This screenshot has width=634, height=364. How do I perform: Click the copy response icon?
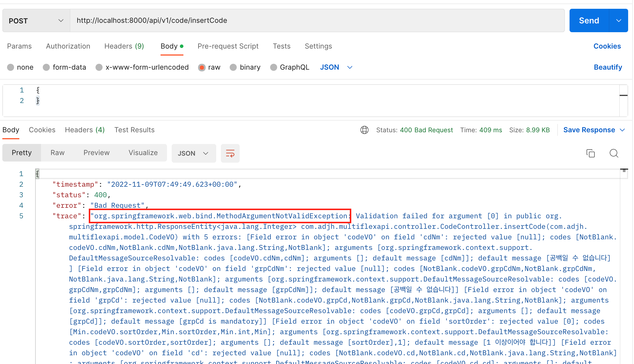click(x=590, y=153)
